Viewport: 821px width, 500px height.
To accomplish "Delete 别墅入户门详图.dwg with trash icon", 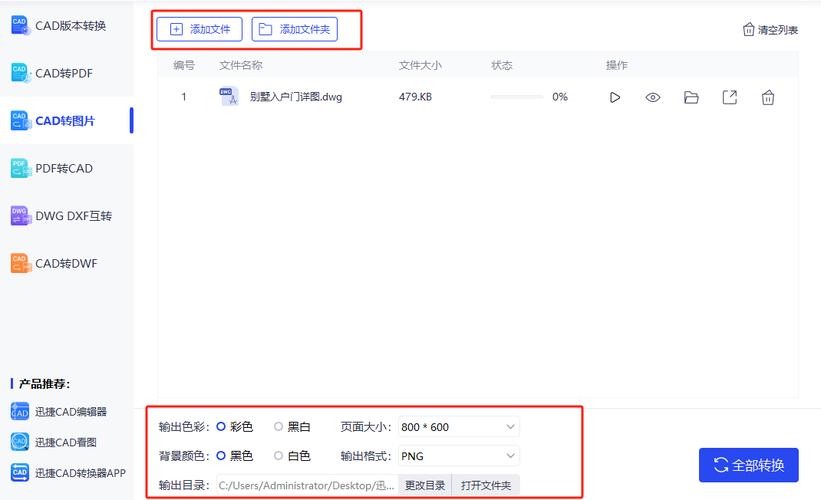I will (768, 97).
